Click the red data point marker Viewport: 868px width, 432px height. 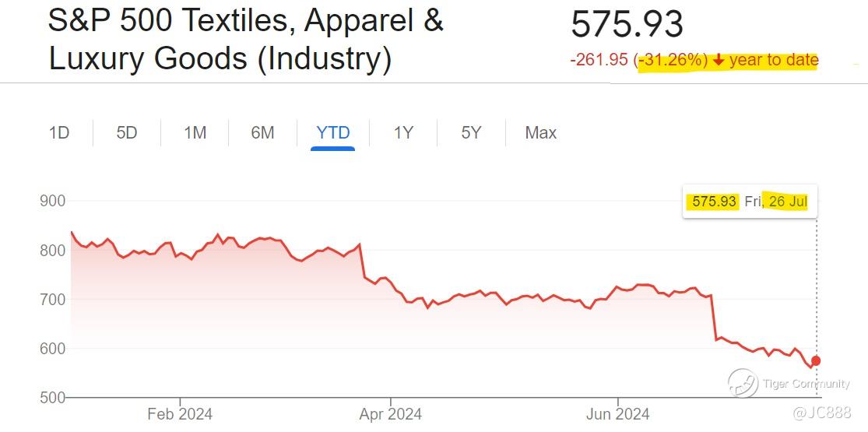pyautogui.click(x=816, y=360)
